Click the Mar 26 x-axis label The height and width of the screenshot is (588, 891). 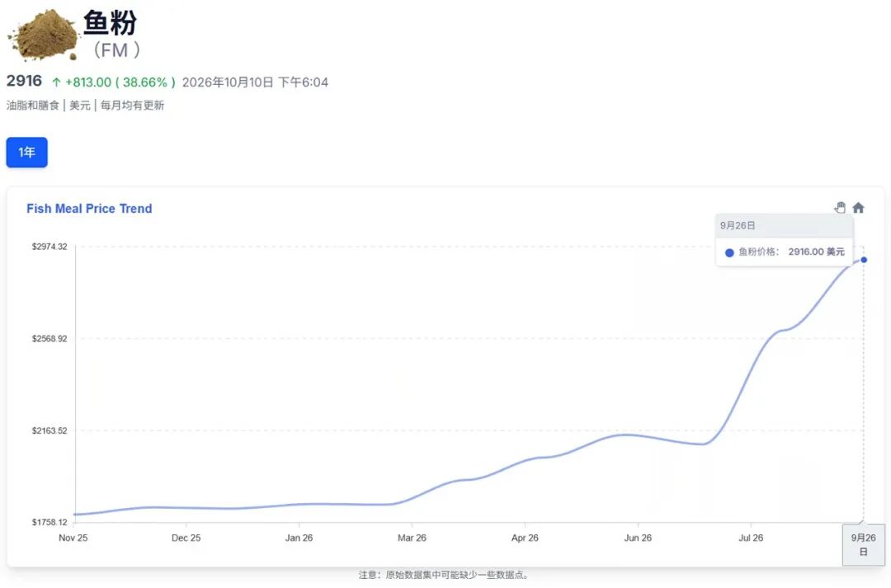point(412,538)
